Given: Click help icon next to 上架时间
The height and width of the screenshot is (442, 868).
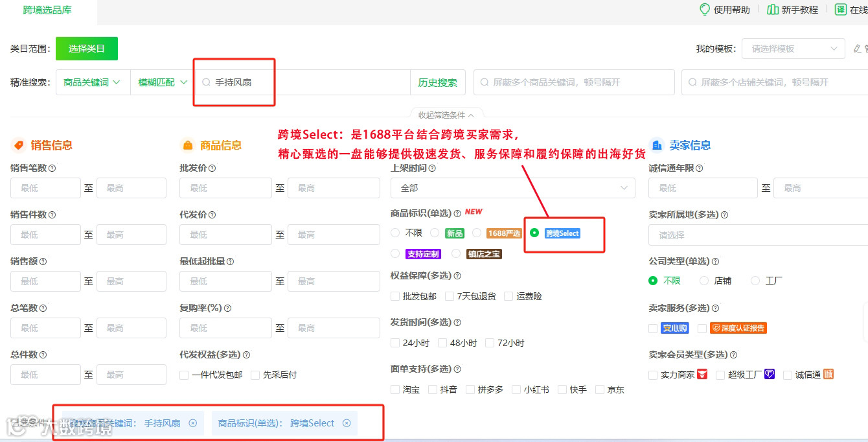Looking at the screenshot, I should 432,169.
